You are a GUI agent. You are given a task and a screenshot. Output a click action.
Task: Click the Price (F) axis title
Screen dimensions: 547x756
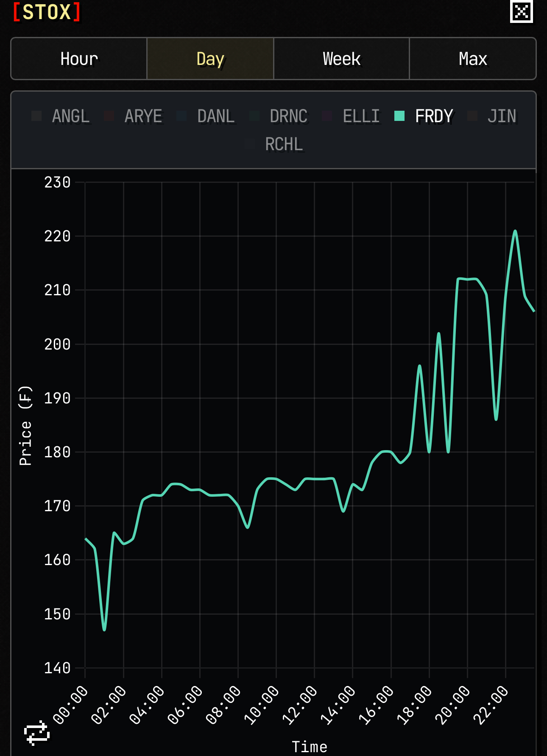click(x=25, y=426)
